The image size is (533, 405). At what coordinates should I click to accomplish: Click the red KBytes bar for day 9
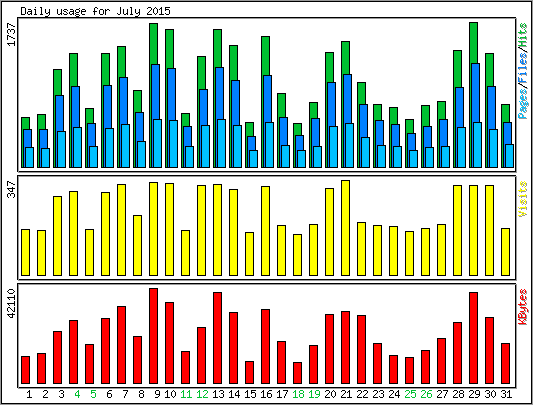(x=153, y=336)
